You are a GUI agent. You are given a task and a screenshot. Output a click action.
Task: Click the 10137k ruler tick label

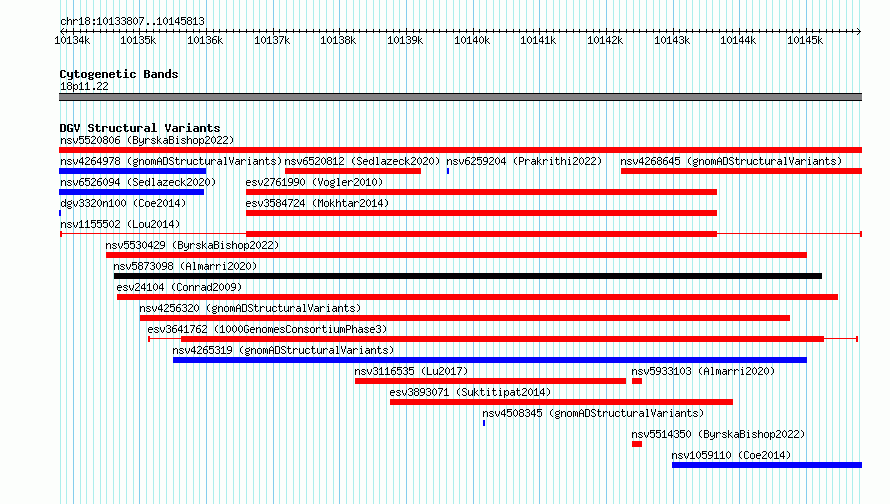point(272,40)
